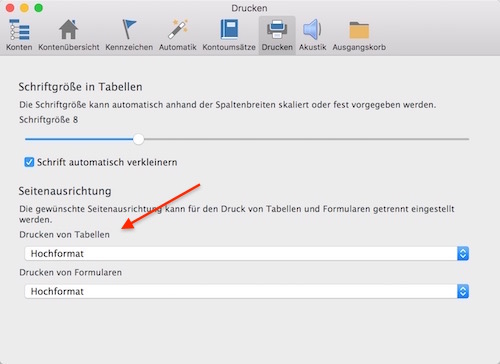Click the Drucken window title text
500x364 pixels.
pyautogui.click(x=249, y=8)
